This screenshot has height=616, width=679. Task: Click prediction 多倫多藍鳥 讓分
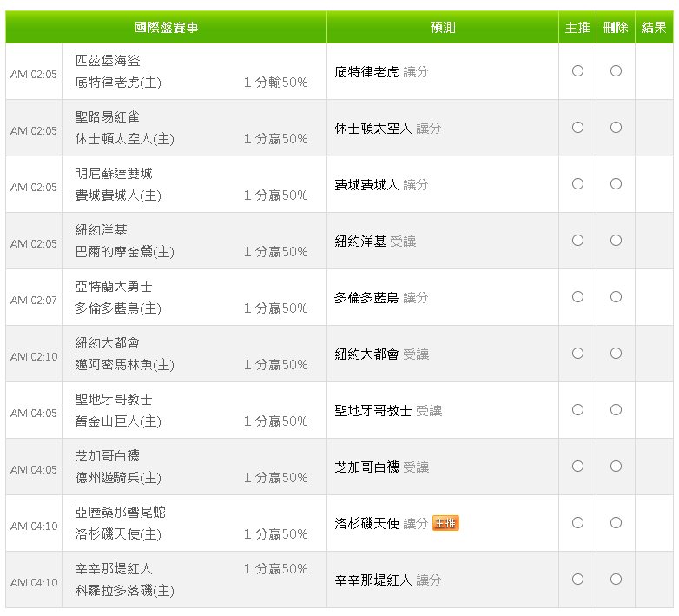tap(381, 298)
